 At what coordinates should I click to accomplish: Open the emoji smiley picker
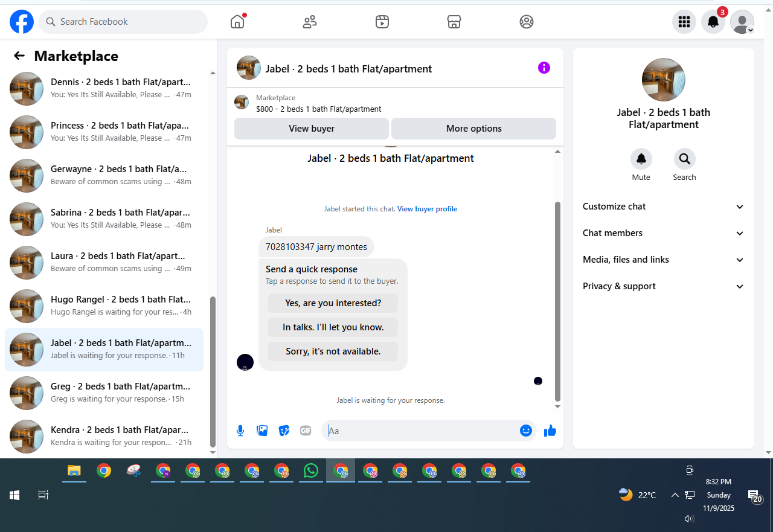526,431
